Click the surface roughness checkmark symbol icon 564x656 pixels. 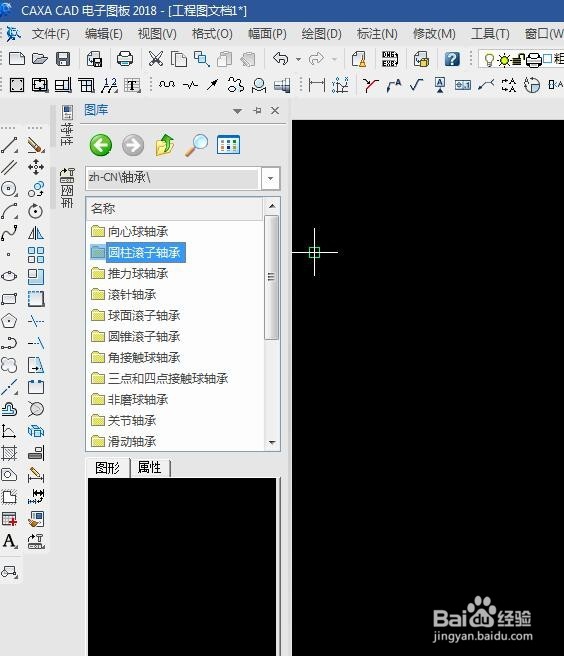click(x=417, y=85)
